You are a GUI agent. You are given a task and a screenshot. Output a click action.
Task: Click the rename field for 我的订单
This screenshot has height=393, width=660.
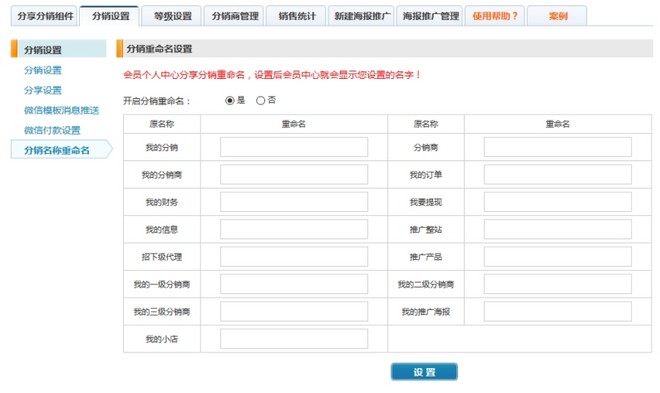[558, 174]
